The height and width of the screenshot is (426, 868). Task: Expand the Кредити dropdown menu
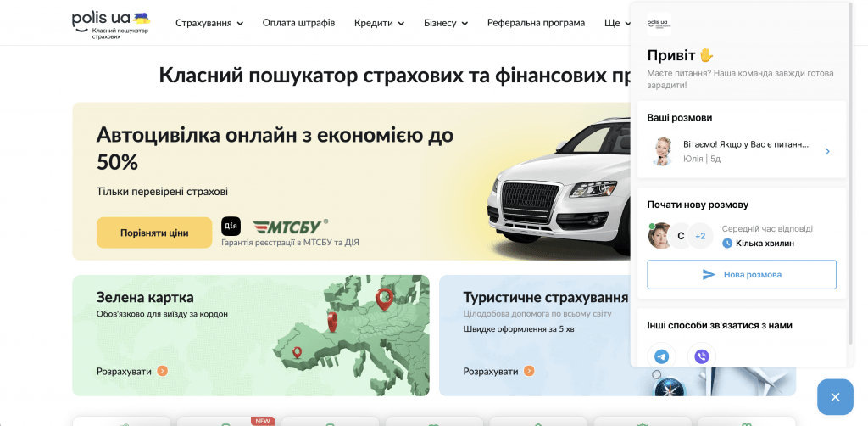379,23
